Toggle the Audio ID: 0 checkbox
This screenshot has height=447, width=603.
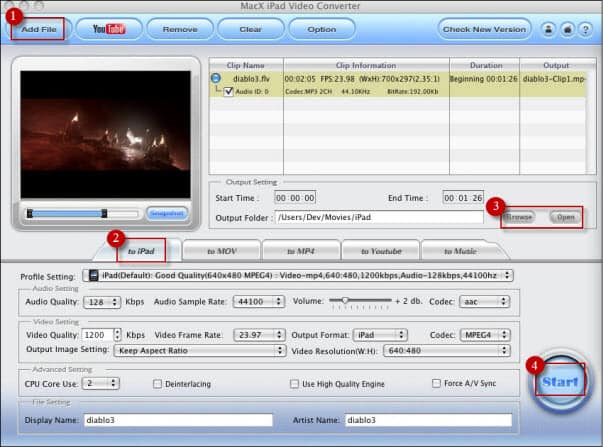coord(228,91)
